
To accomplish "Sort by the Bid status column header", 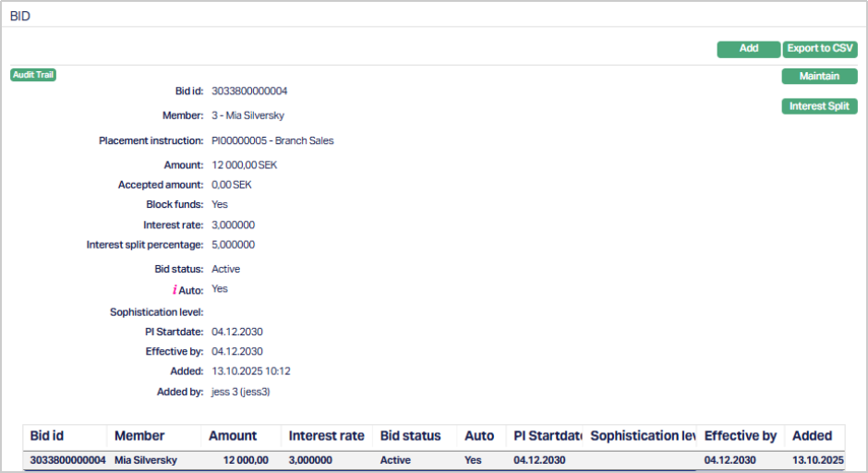I will (411, 436).
